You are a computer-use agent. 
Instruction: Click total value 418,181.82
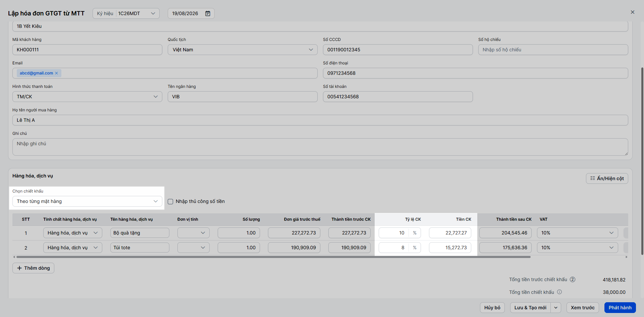tap(614, 280)
